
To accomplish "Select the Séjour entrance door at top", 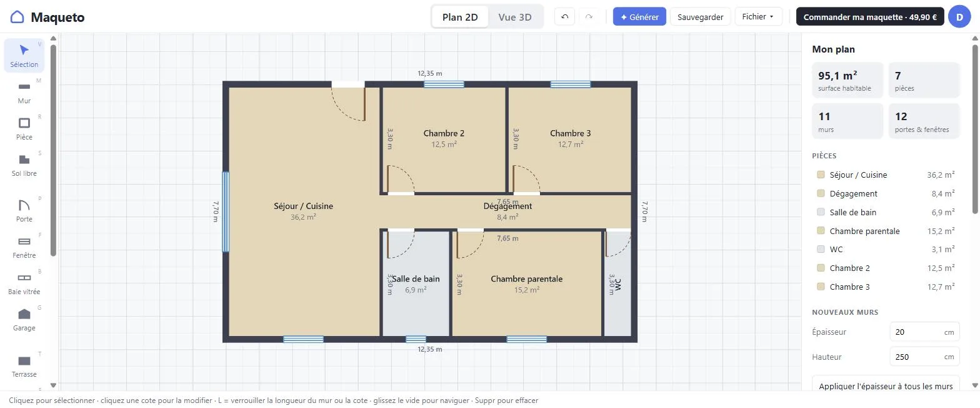I will [348, 100].
